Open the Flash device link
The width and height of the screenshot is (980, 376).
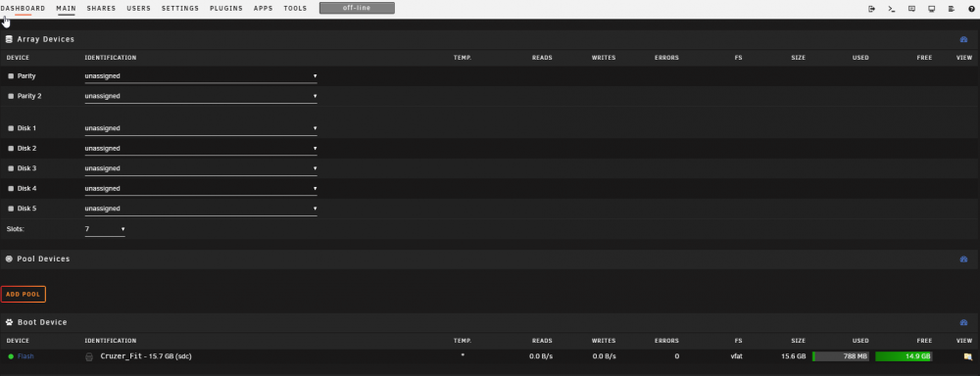click(25, 356)
